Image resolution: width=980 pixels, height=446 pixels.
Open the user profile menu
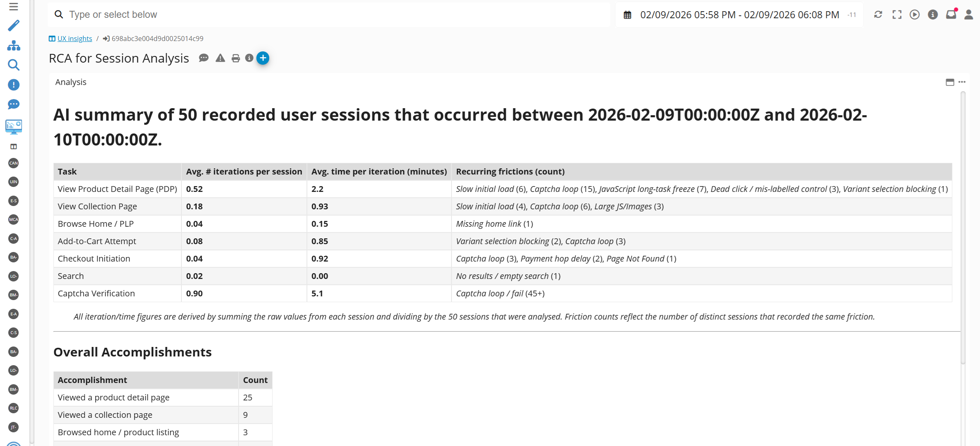coord(968,15)
